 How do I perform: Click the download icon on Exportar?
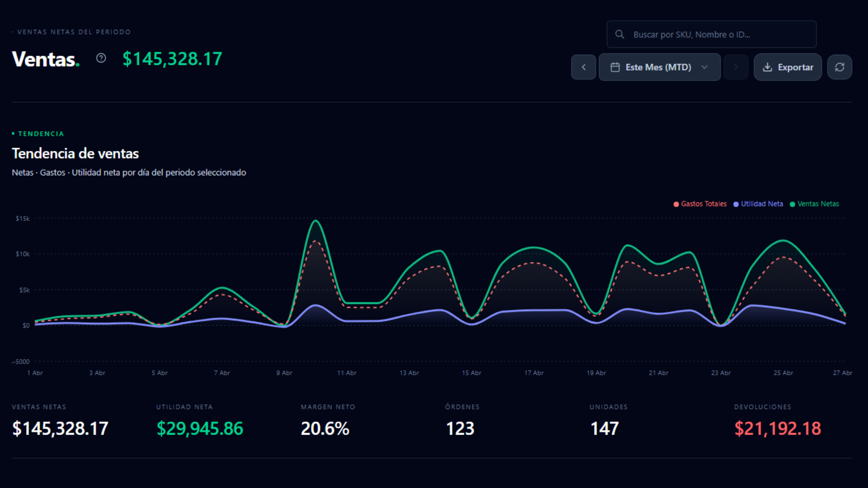pos(767,67)
